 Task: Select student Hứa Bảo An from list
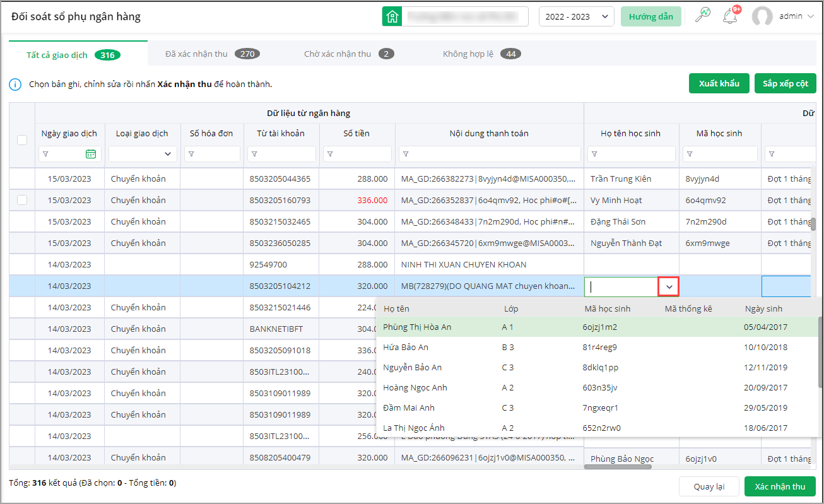click(x=406, y=347)
